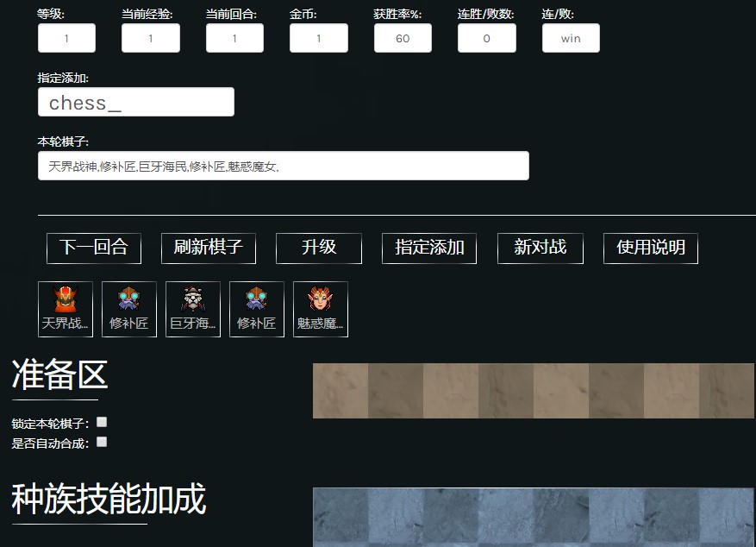
Task: Click the first 修补匠 piece icon
Action: [x=128, y=308]
